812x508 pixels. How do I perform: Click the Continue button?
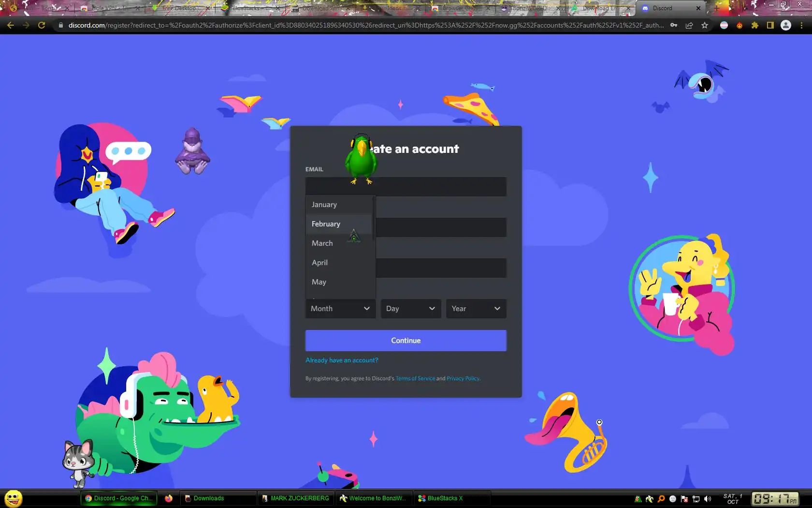pyautogui.click(x=406, y=341)
